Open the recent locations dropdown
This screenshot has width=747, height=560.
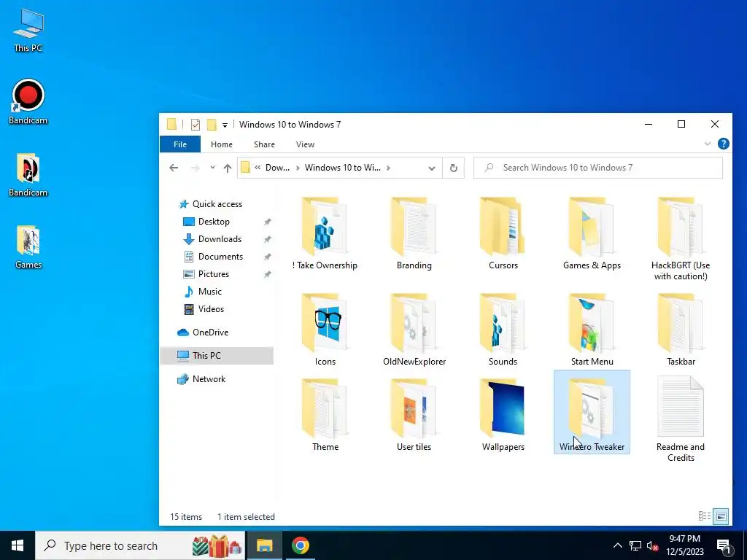(x=212, y=168)
